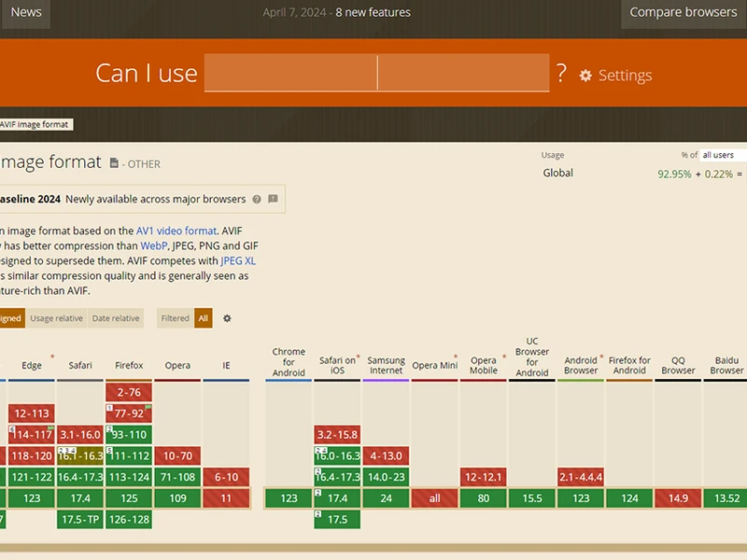747x560 pixels.
Task: Select Firefox 2-76 cell
Action: click(129, 392)
